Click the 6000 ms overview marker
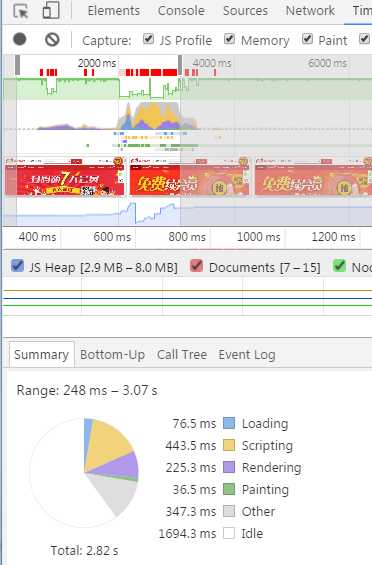 coord(327,63)
